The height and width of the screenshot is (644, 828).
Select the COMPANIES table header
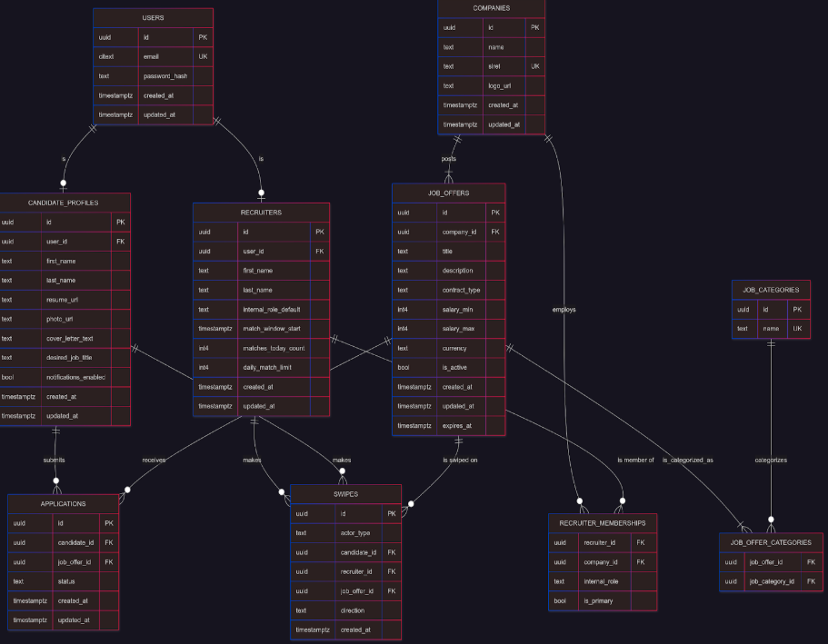coord(491,8)
